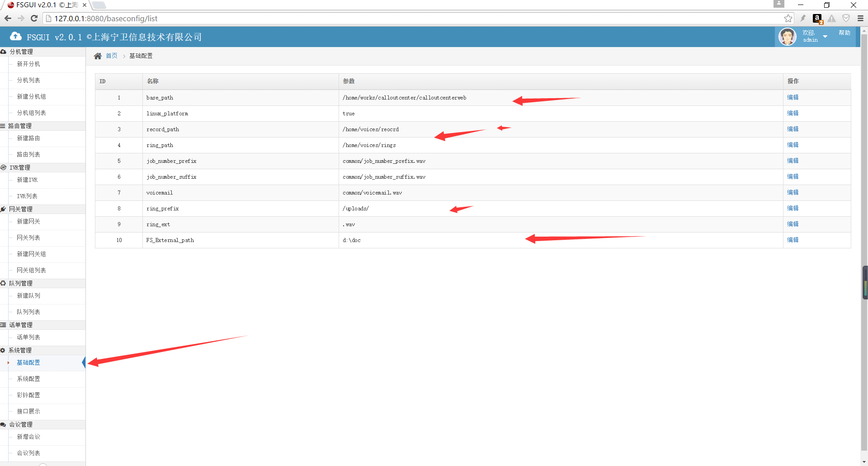Click the 首页 breadcrumb link
This screenshot has width=868, height=466.
tap(112, 56)
